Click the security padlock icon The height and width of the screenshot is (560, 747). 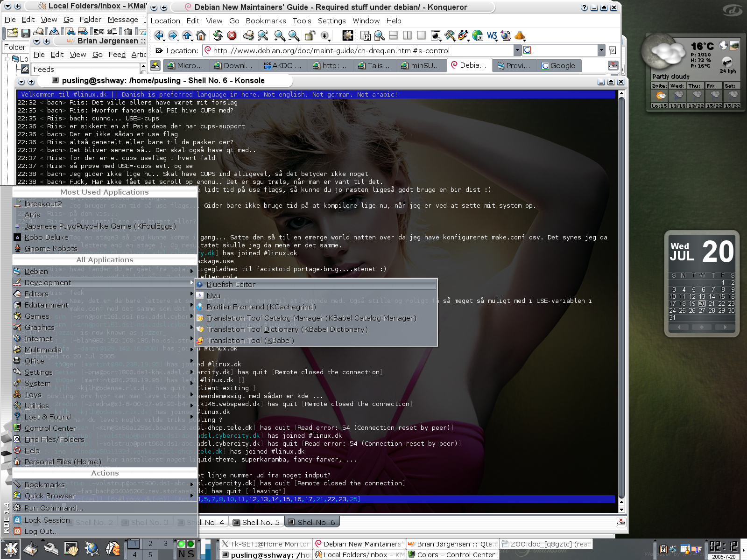pyautogui.click(x=310, y=35)
